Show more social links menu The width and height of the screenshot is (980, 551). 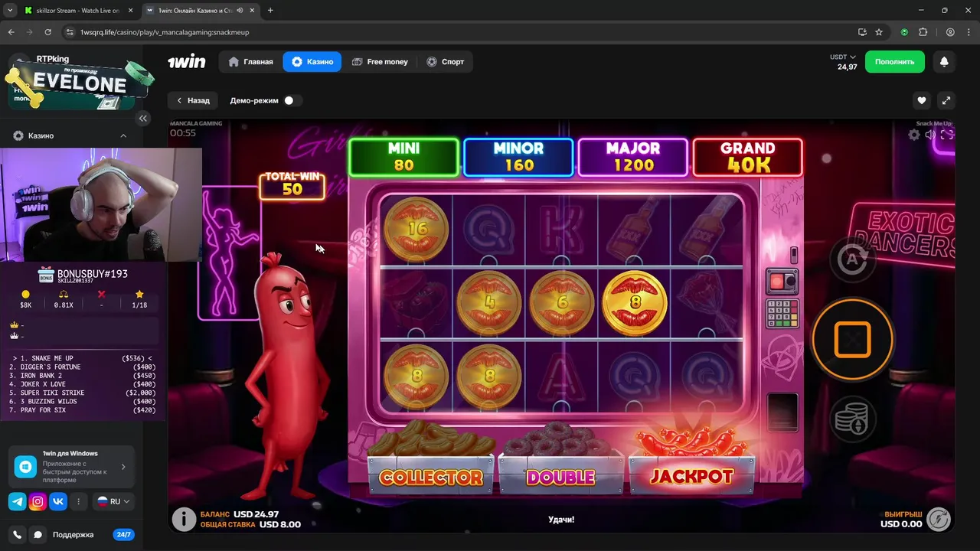pyautogui.click(x=78, y=501)
